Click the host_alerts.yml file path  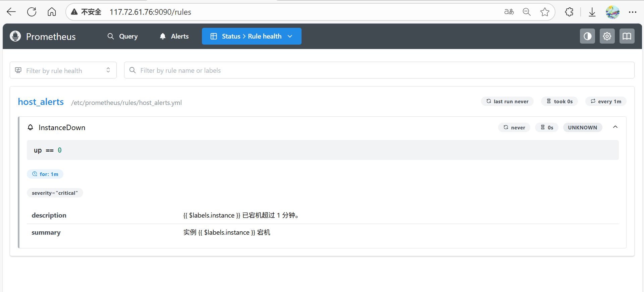(x=126, y=103)
